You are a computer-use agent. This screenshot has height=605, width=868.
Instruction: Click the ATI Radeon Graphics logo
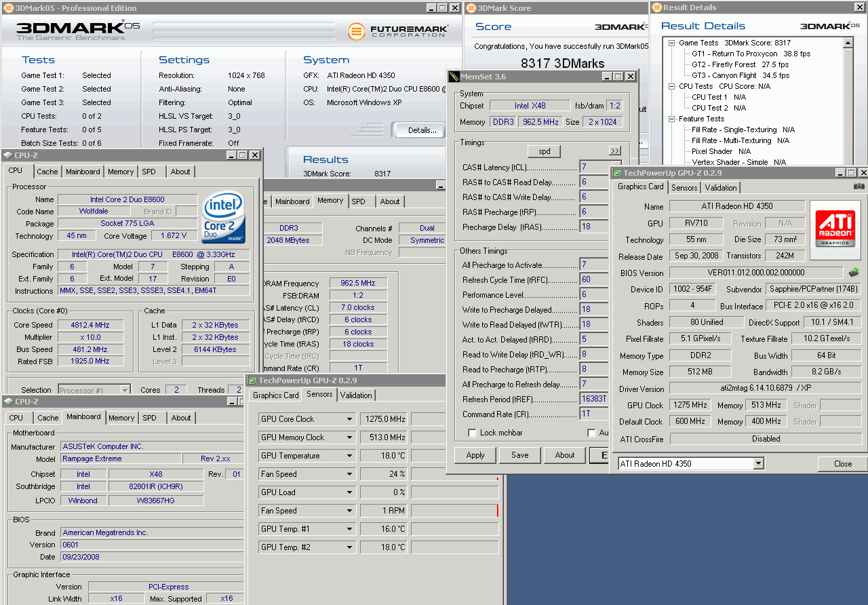point(835,230)
